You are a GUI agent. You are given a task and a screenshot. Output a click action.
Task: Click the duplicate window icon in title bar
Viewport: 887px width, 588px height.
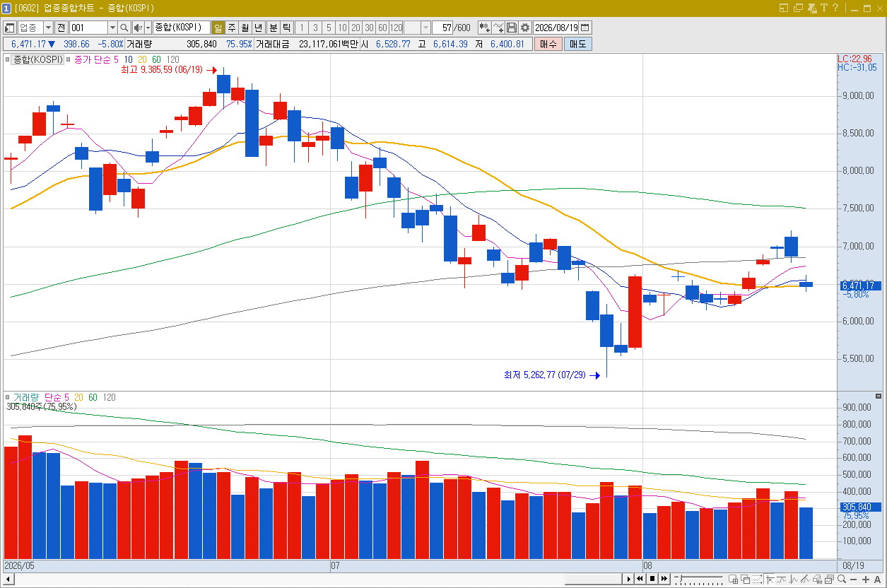point(798,8)
